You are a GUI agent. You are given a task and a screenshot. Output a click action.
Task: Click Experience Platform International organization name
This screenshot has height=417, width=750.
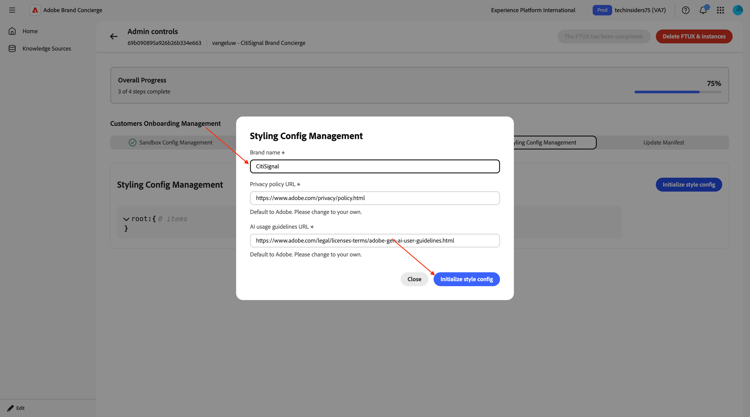point(533,10)
